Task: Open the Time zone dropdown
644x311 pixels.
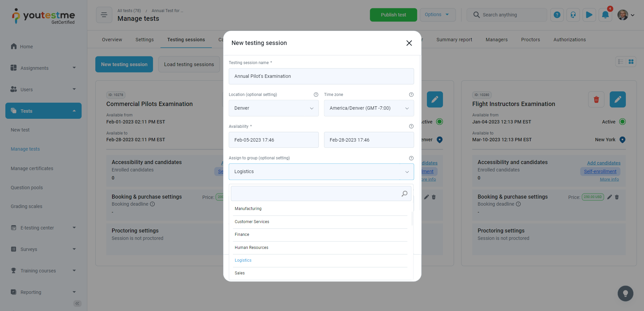Action: 368,108
